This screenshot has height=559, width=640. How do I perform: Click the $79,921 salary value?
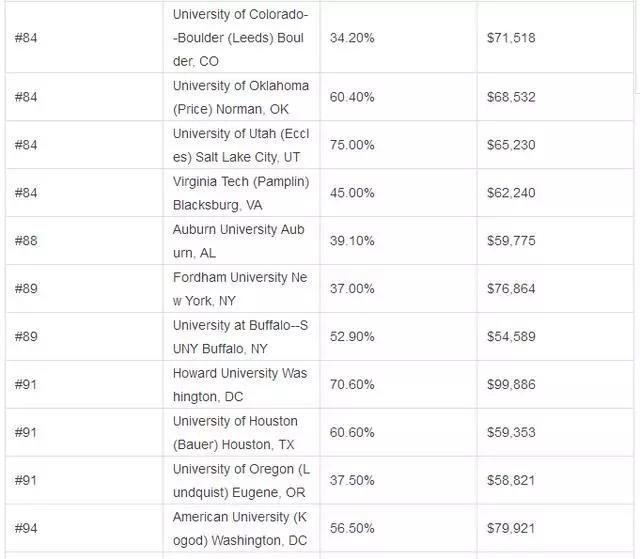click(511, 528)
